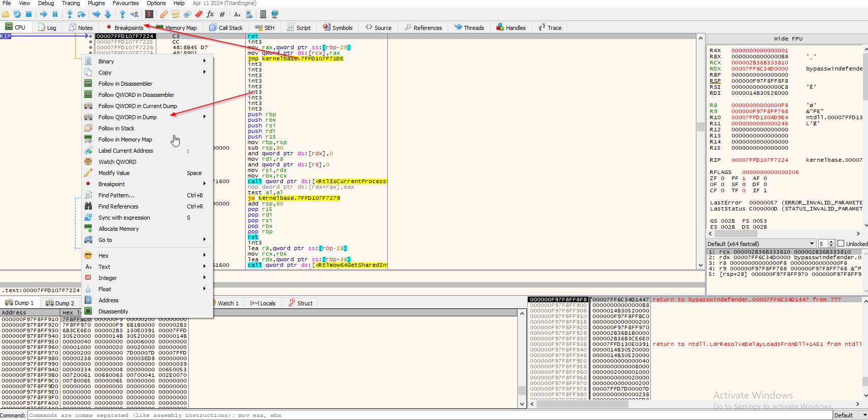
Task: Select Watch QWORD in context menu
Action: point(147,162)
